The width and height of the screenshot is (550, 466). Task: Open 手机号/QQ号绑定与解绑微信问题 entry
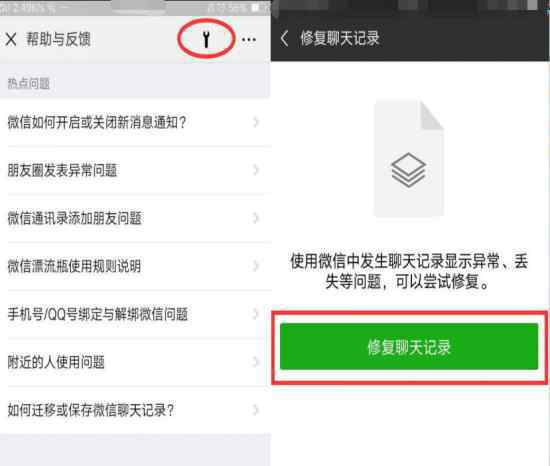(135, 314)
